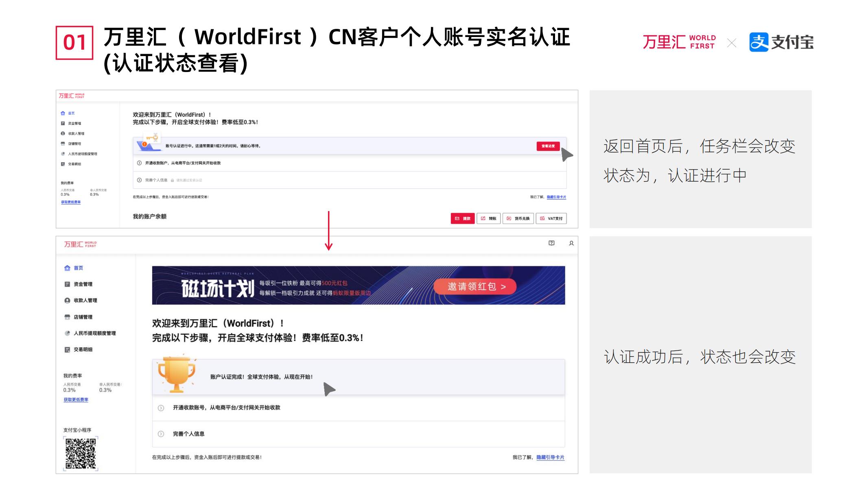
Task: Expand the 开通收款账号 step row in lower screenshot
Action: [359, 408]
